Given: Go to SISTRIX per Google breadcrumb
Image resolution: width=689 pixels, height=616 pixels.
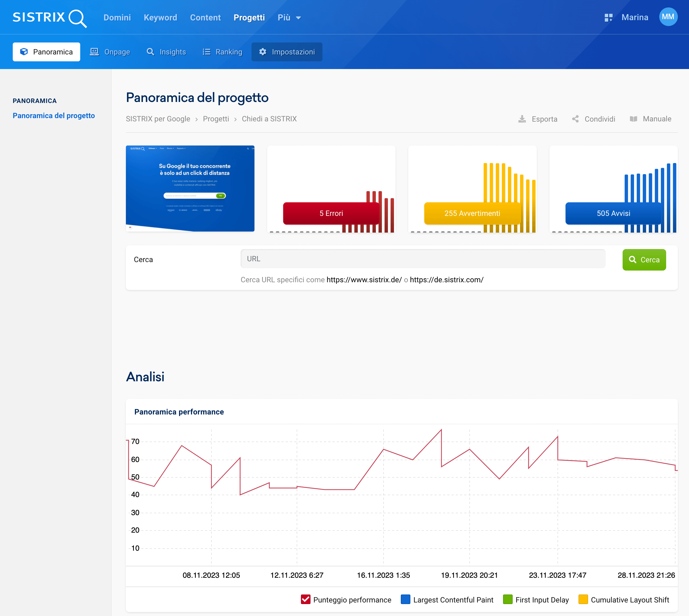Looking at the screenshot, I should click(x=158, y=119).
